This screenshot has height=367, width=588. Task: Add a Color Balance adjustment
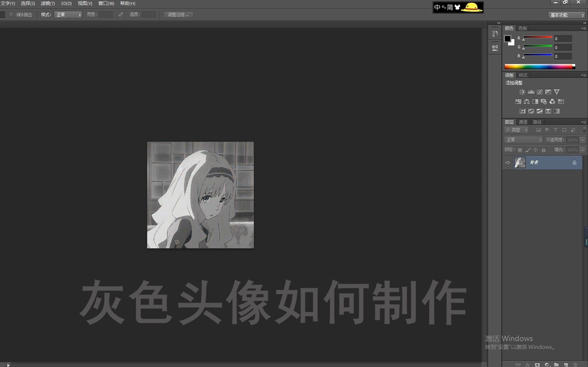click(x=526, y=101)
